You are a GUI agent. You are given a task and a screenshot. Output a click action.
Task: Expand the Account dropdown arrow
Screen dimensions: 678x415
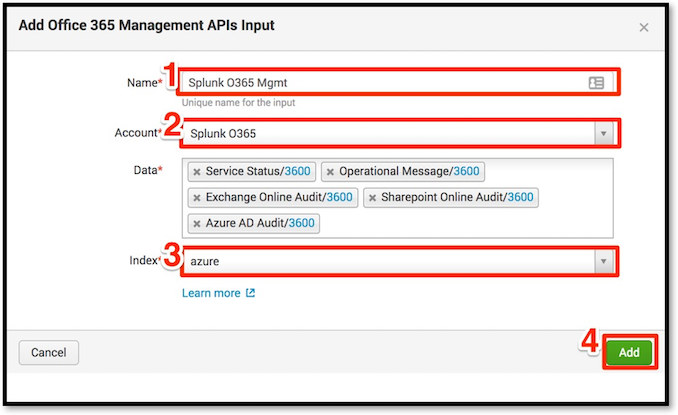coord(604,133)
